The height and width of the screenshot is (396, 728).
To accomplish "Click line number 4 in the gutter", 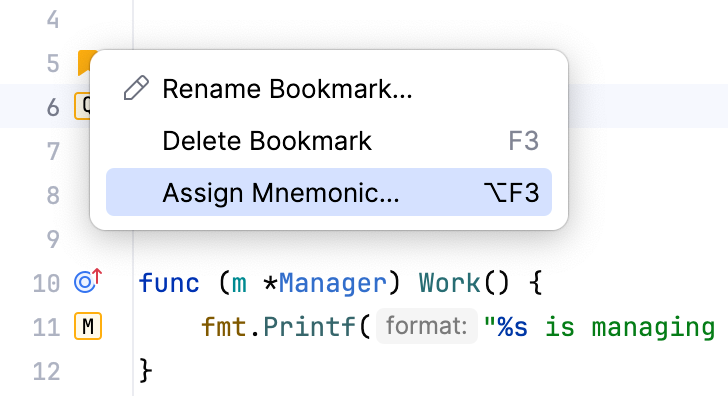I will [53, 20].
